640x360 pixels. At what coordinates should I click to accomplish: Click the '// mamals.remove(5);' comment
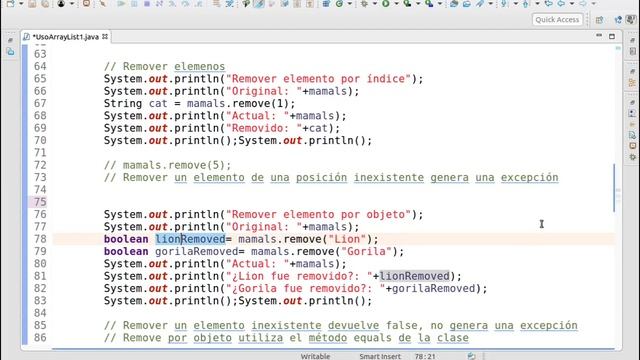click(x=167, y=165)
